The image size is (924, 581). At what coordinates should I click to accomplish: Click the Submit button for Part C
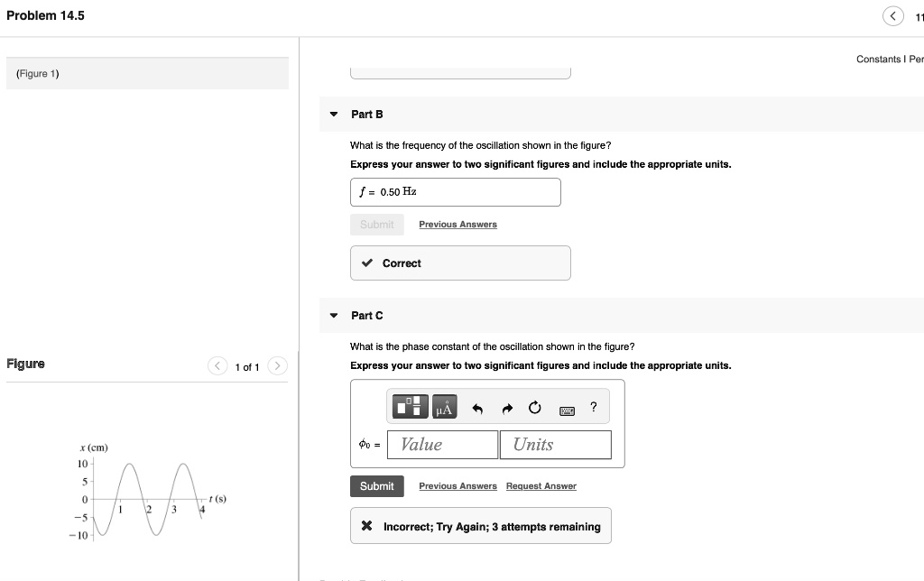click(376, 485)
